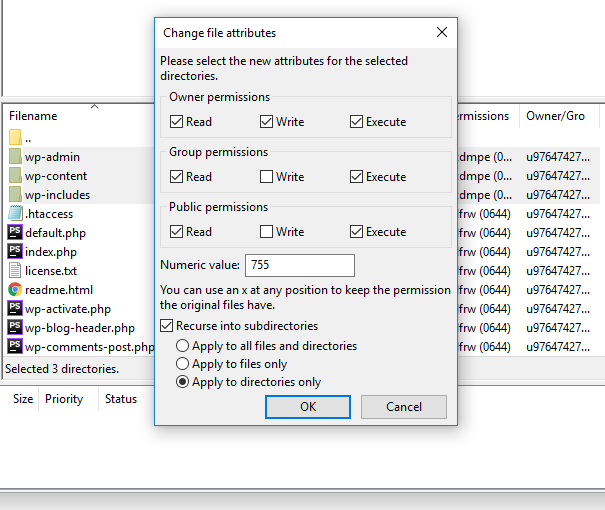
Task: Click the readme.html Chrome icon
Action: pyautogui.click(x=15, y=289)
